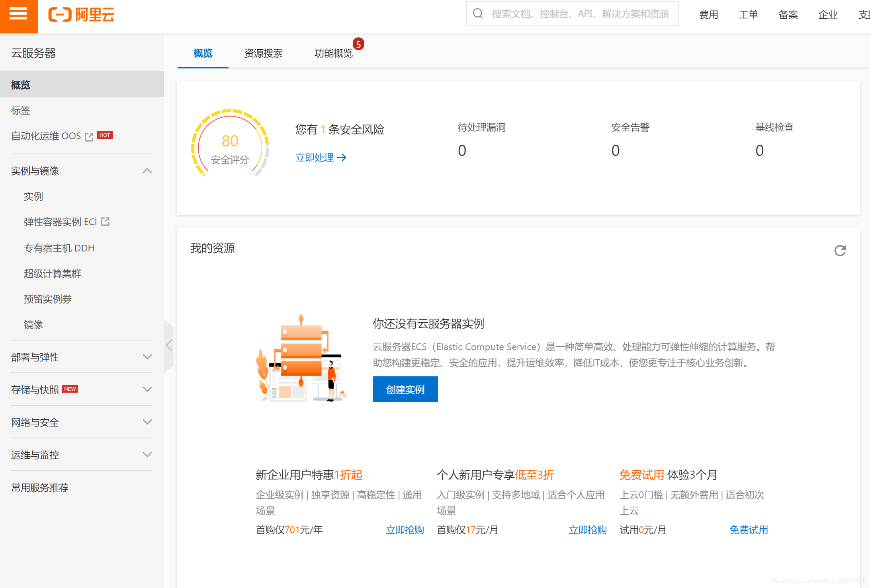Click the 新企业用户特惠1折起 heading
Screen dimensions: 870x588
pyautogui.click(x=309, y=475)
